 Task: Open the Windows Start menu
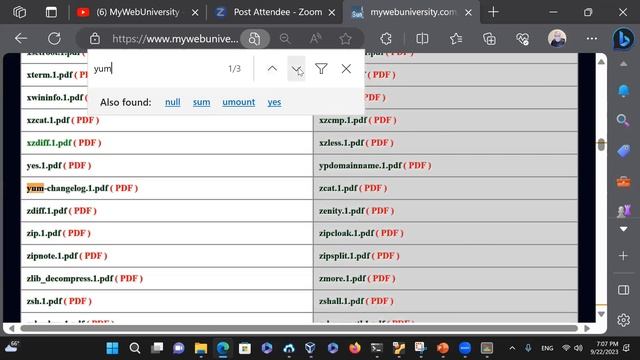[112, 348]
